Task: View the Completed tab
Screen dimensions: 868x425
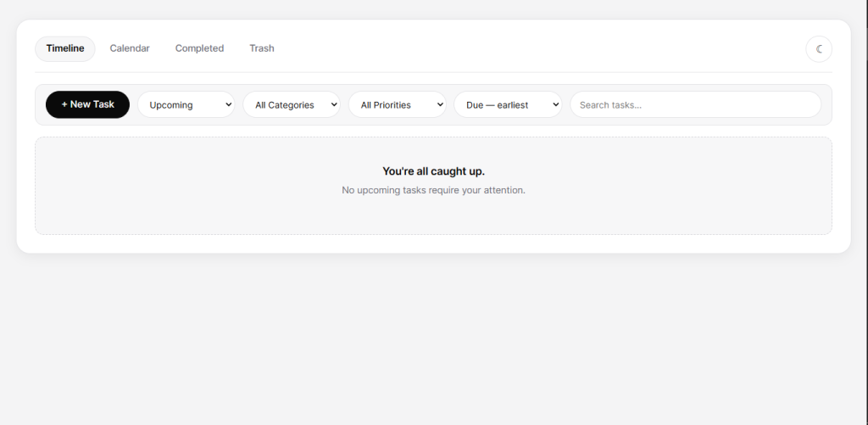Action: pyautogui.click(x=199, y=48)
